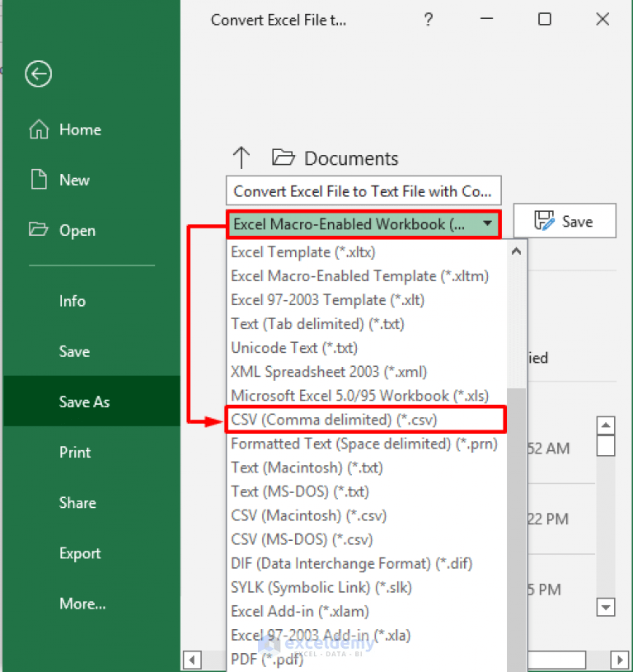Select Text (Tab delimited) format
The image size is (633, 672).
tap(319, 323)
